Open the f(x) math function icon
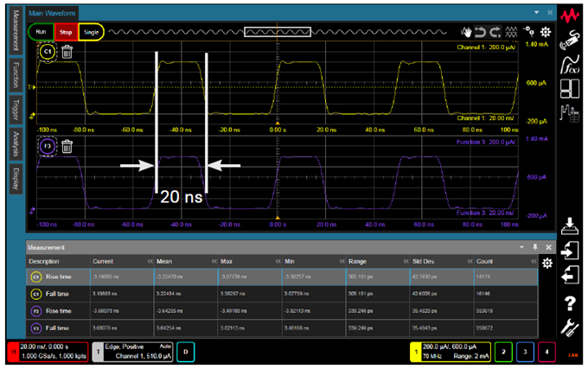 (570, 65)
